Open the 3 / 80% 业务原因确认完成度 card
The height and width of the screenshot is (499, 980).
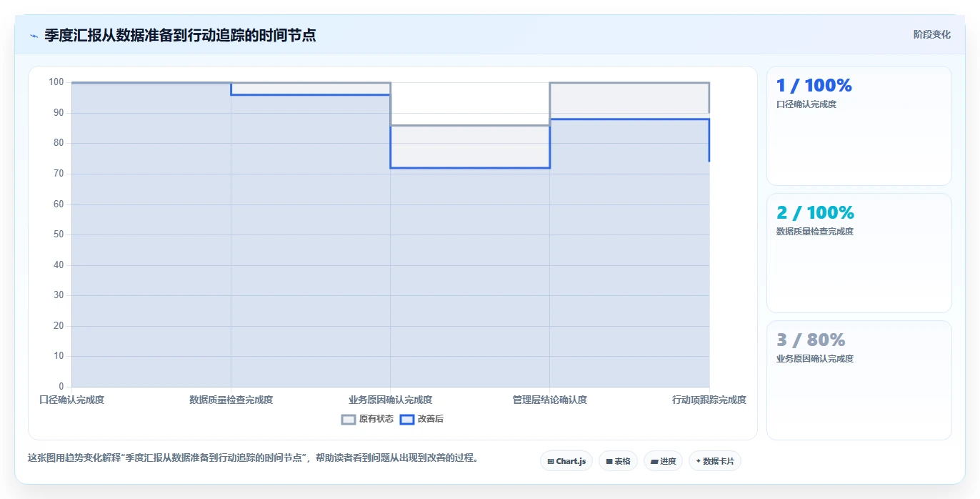click(x=859, y=380)
